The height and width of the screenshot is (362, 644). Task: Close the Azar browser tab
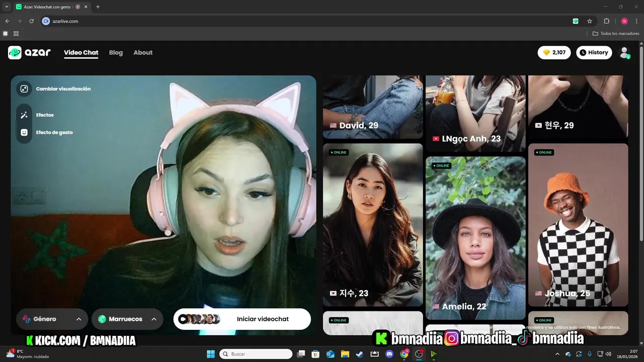(87, 7)
